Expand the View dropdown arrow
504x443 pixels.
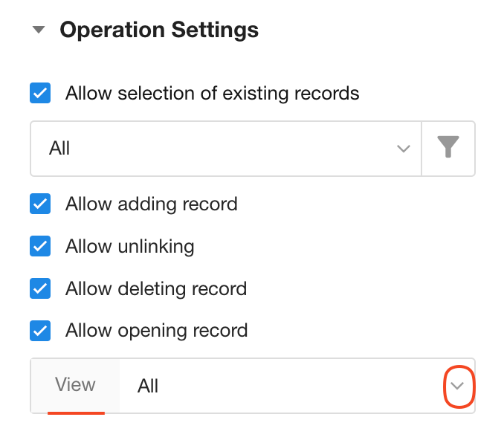[x=459, y=387]
